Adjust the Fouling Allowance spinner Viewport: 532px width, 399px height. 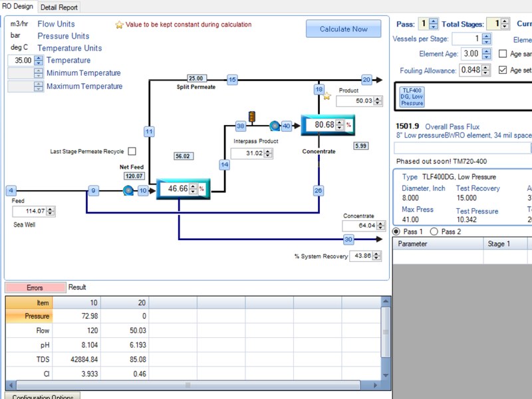[x=486, y=70]
